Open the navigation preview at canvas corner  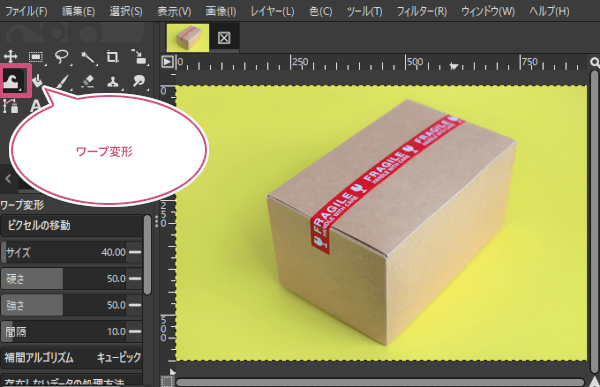tap(595, 381)
